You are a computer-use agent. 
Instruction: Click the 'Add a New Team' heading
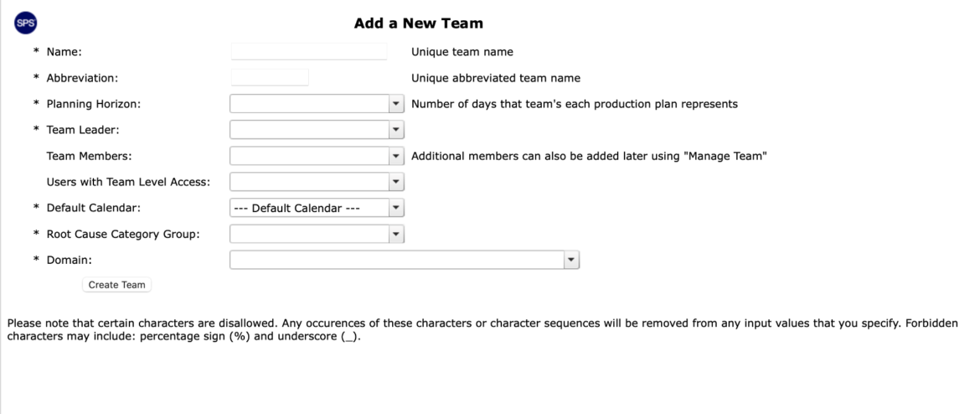tap(418, 23)
